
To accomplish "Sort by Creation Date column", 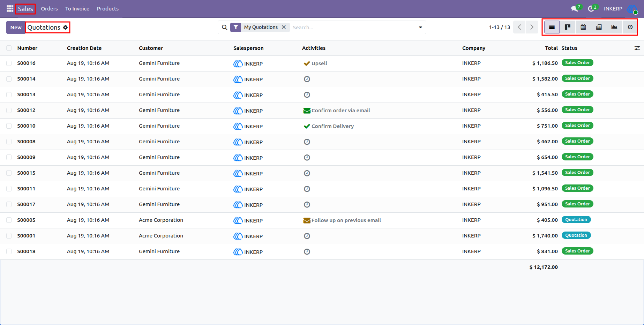I will point(84,48).
